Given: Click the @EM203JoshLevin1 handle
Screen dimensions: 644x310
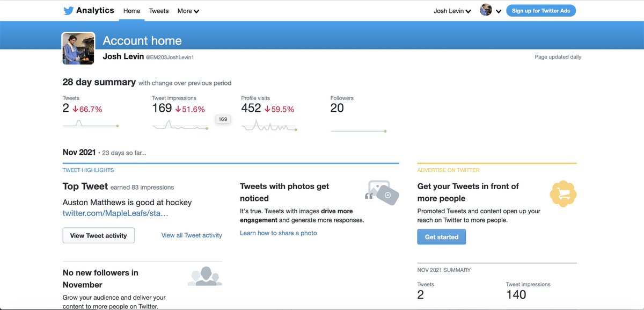Looking at the screenshot, I should tap(170, 57).
